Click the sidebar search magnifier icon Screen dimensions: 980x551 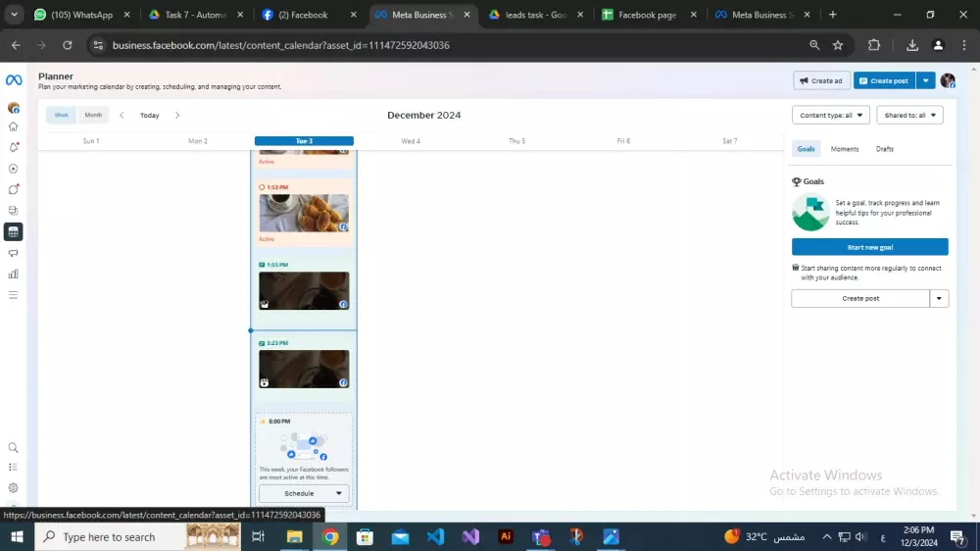(13, 448)
